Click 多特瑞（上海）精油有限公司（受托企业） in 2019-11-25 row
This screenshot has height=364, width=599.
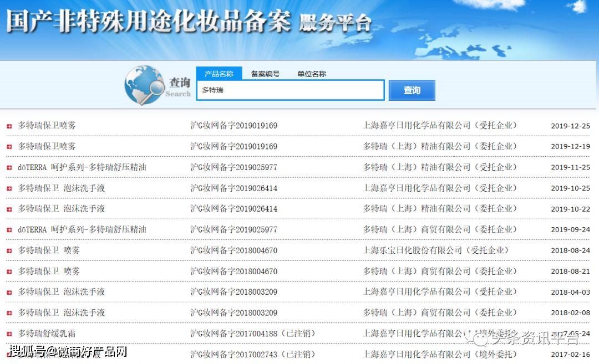pos(440,167)
